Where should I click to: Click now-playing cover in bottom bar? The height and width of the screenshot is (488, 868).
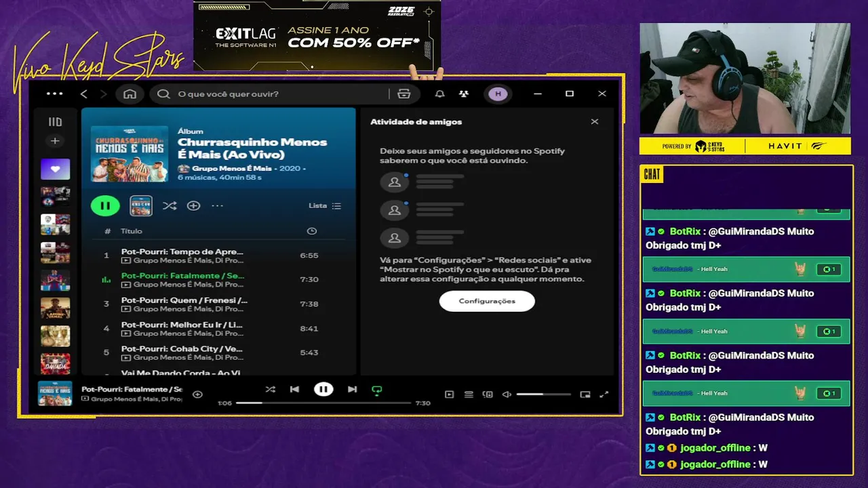(55, 394)
